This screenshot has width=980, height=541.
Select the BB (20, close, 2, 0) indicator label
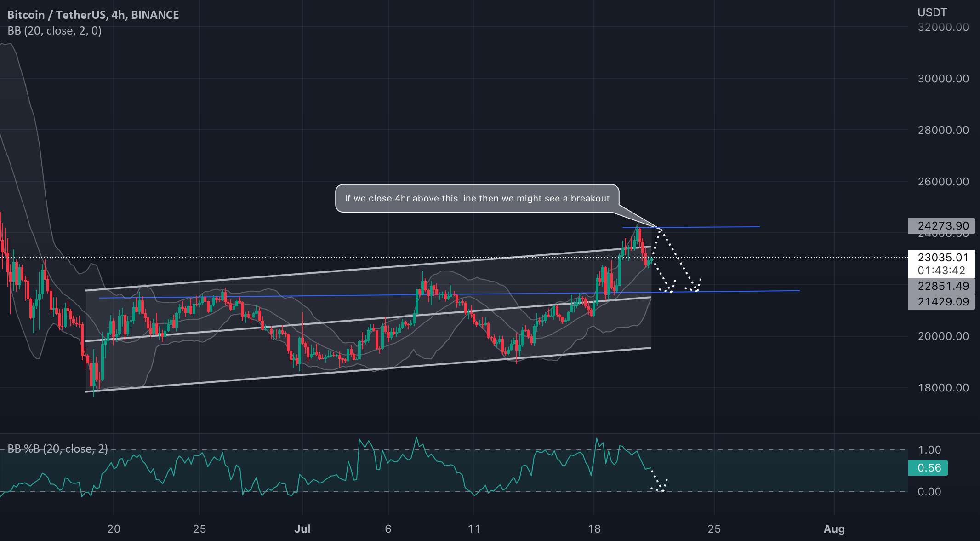55,31
